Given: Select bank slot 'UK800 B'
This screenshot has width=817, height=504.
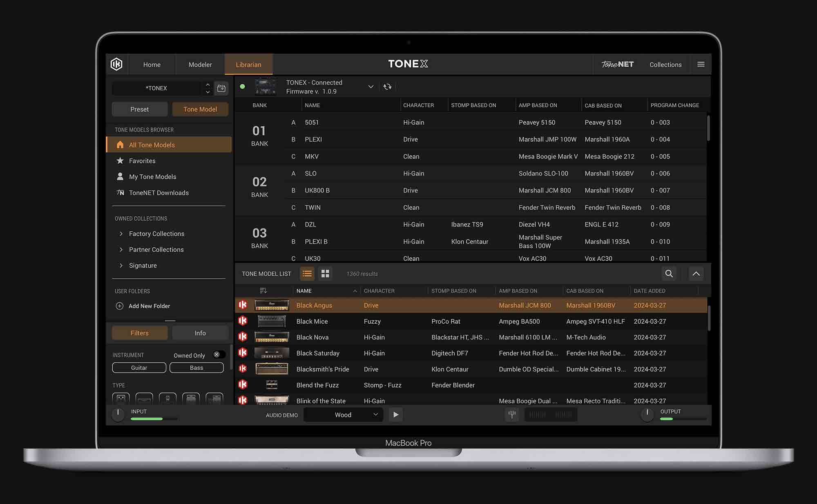Looking at the screenshot, I should 495,190.
